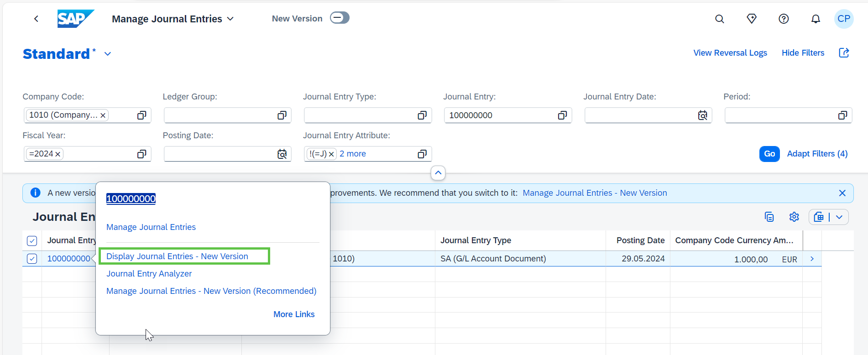Click the copy icon in table toolbar
This screenshot has width=868, height=355.
pos(769,217)
